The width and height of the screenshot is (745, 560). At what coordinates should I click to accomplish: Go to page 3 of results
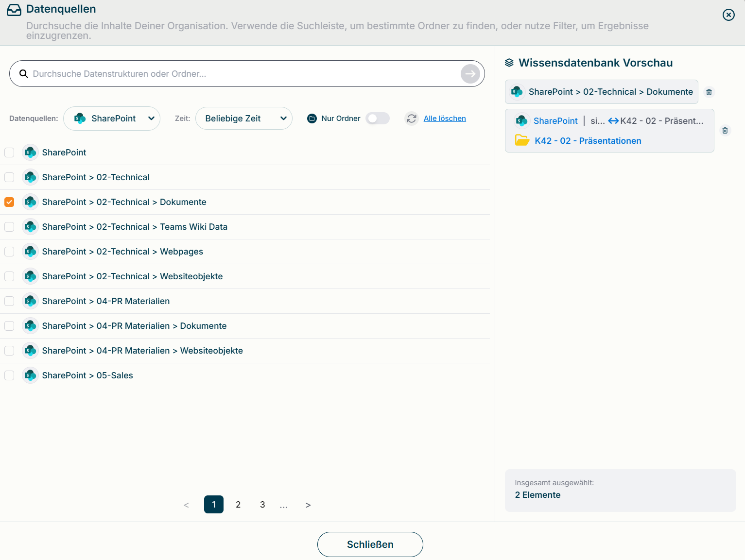click(262, 505)
